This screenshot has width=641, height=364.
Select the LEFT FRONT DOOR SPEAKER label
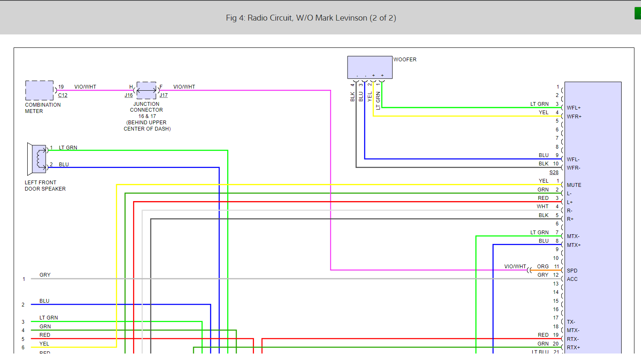(45, 186)
